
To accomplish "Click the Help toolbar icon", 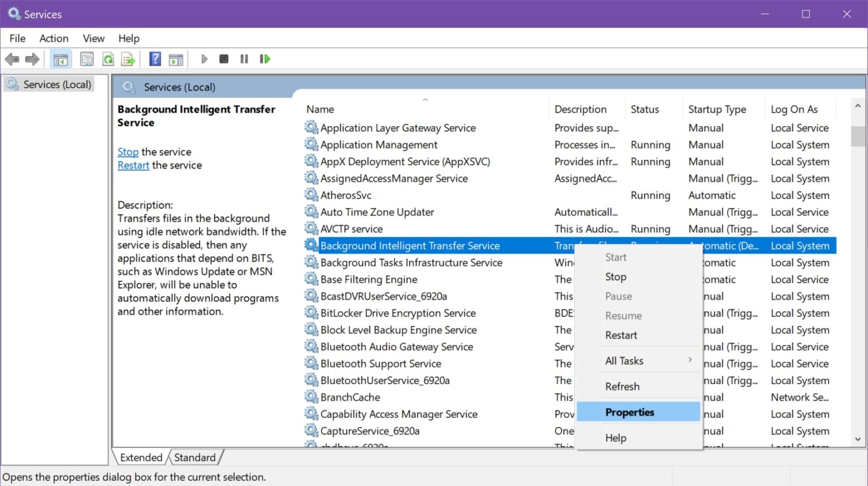I will click(x=154, y=59).
